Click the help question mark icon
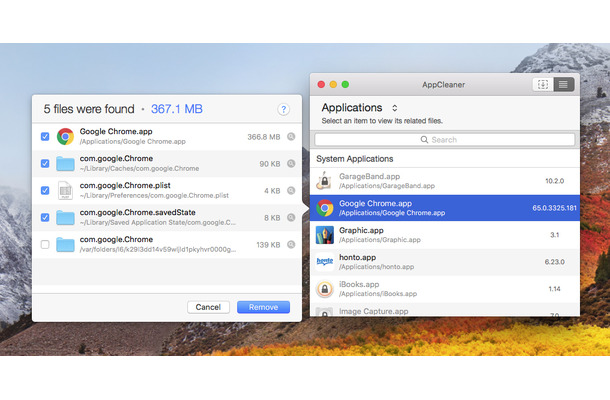610x400 pixels. 284,109
